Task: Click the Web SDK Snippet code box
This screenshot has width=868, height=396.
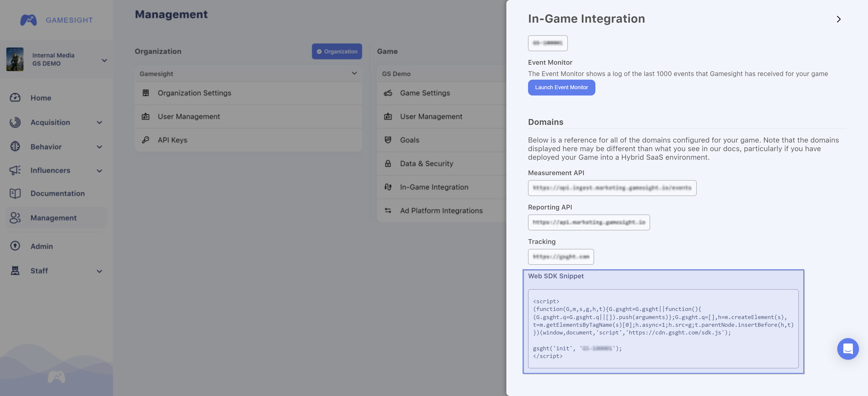Action: (663, 329)
